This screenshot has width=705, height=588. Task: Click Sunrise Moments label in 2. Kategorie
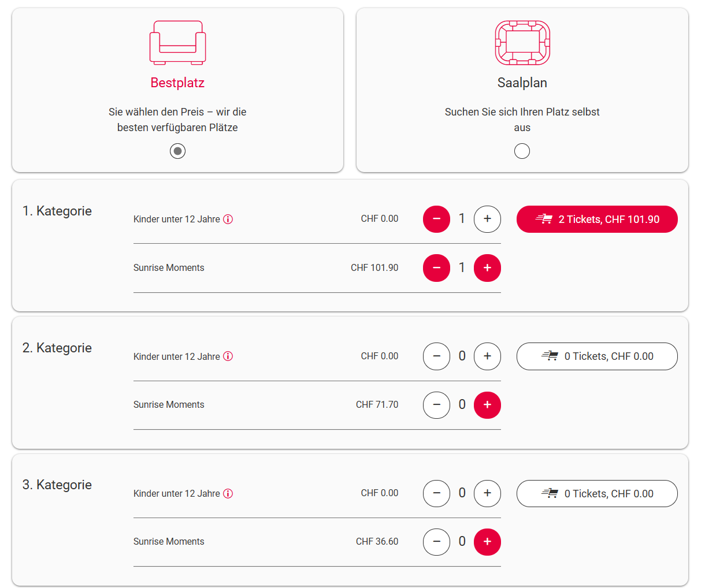pos(169,404)
